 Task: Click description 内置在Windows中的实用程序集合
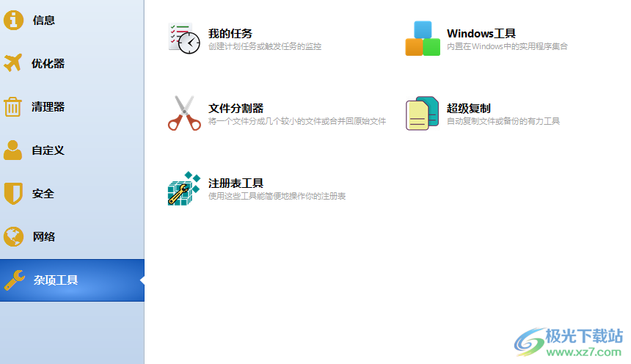pyautogui.click(x=507, y=46)
